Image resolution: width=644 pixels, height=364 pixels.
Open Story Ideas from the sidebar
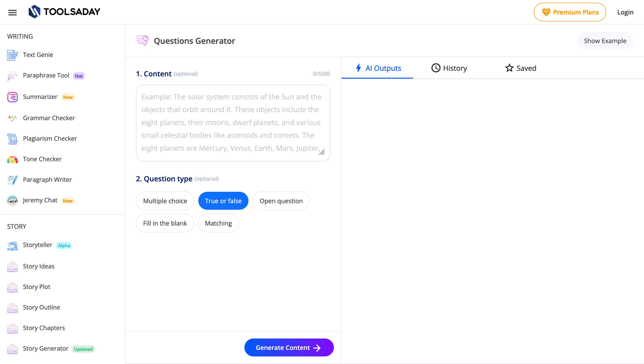39,266
